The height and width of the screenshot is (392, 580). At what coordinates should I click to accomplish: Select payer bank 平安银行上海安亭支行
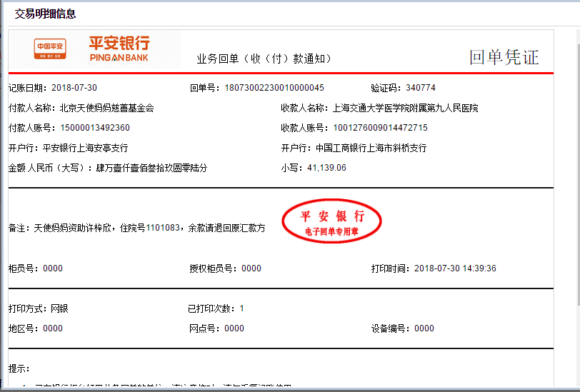tap(86, 148)
